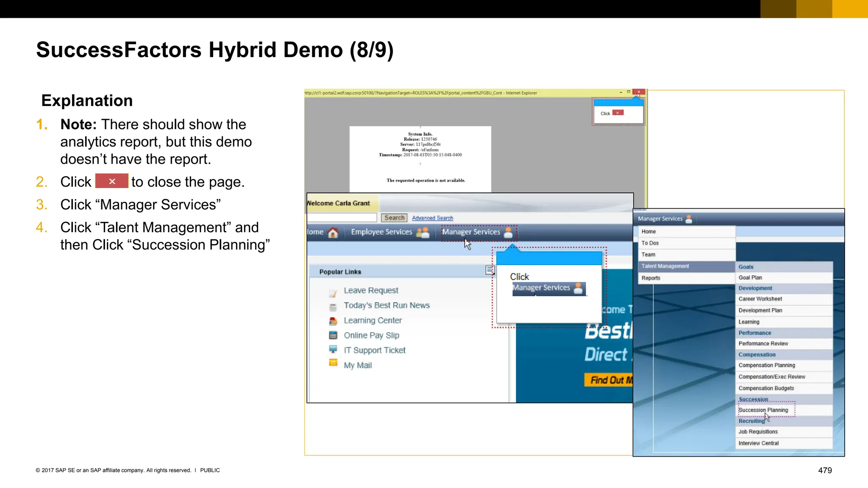868x488 pixels.
Task: Select Learning in the Talent Management submenu
Action: [784, 322]
